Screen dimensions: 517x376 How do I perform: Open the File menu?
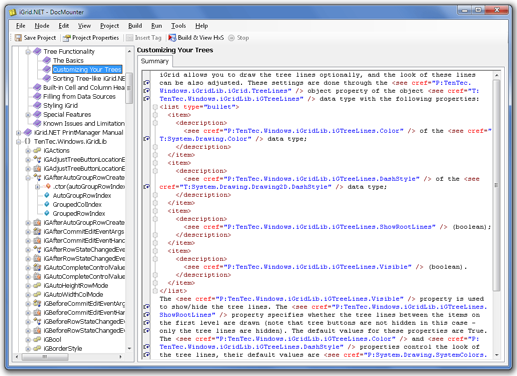coord(20,26)
